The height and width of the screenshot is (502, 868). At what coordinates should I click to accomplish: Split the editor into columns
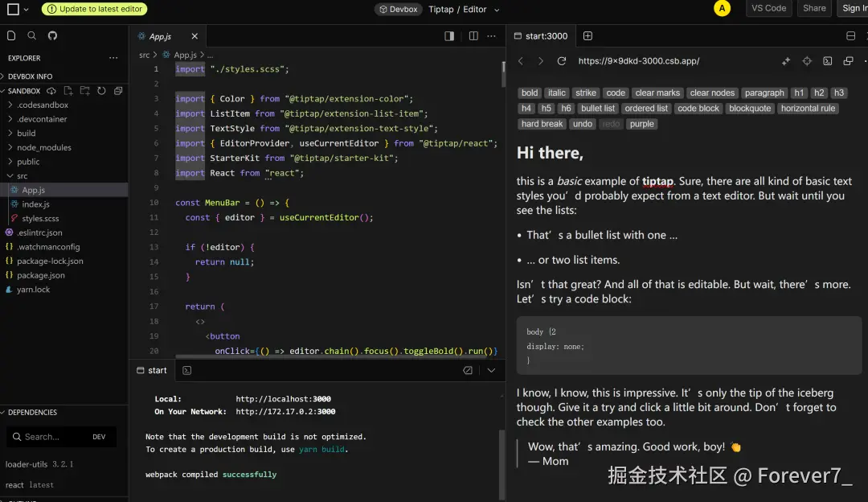coord(473,36)
